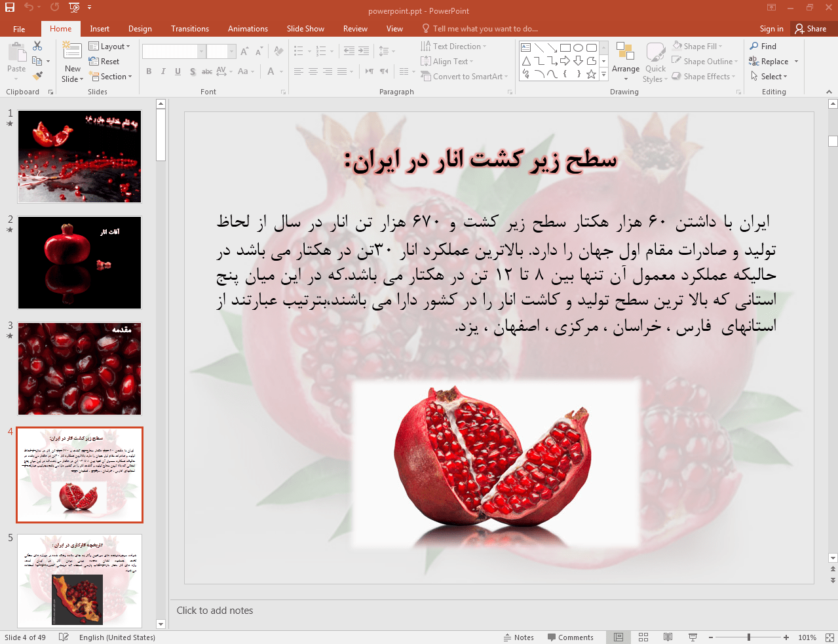The width and height of the screenshot is (838, 644).
Task: Switch to the Animations tab
Action: [248, 29]
